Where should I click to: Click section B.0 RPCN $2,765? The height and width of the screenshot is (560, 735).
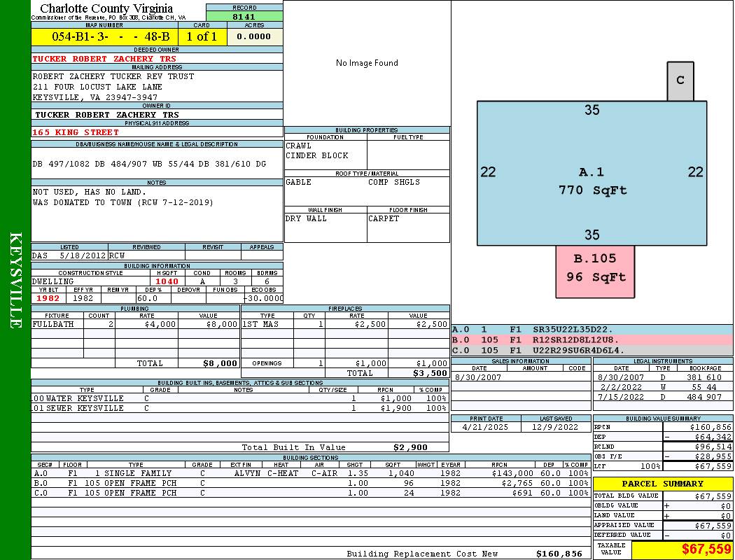517,483
